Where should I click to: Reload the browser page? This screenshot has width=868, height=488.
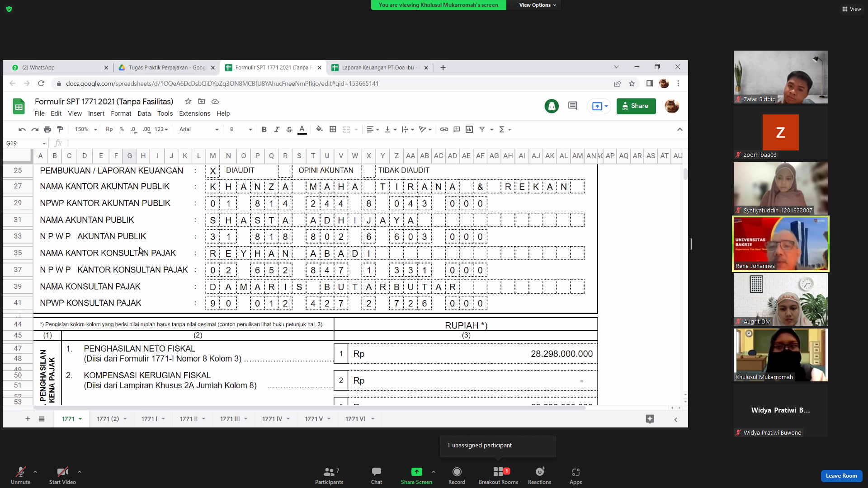coord(41,84)
